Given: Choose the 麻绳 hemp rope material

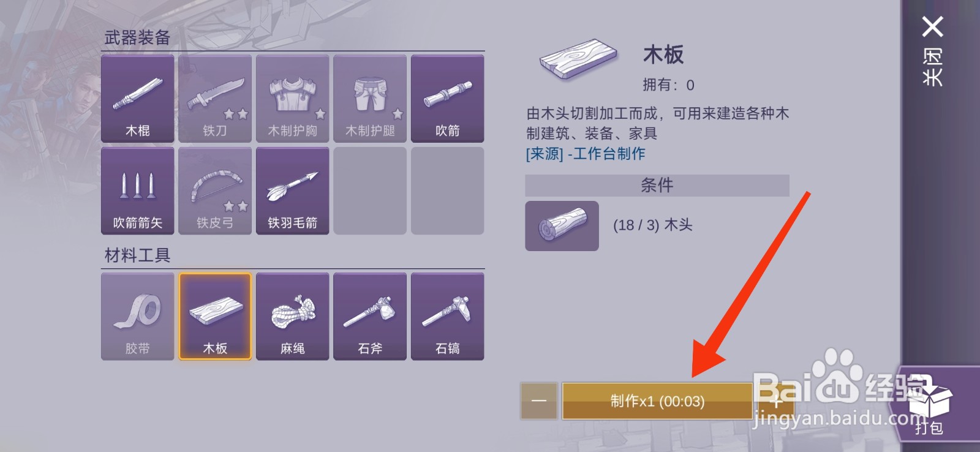Looking at the screenshot, I should tap(293, 317).
